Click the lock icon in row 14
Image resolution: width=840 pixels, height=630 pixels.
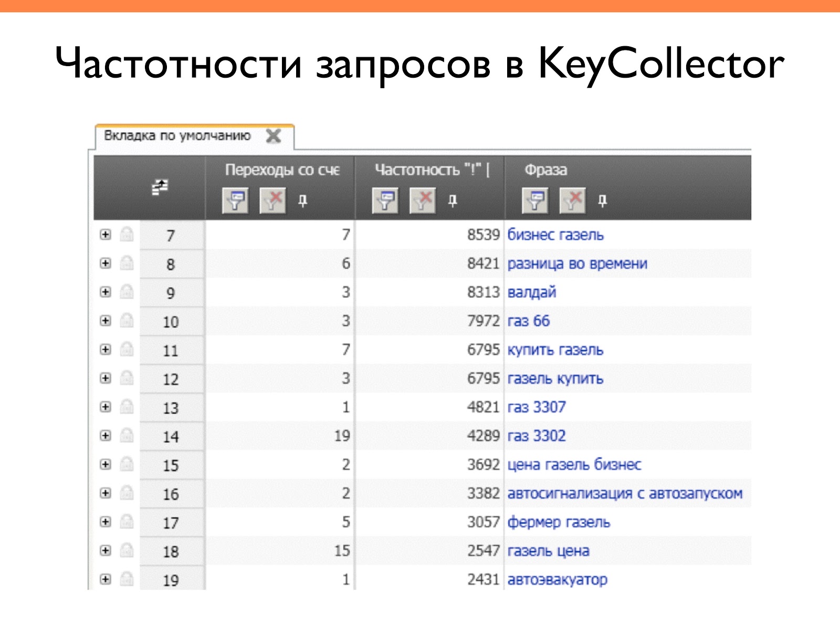(x=127, y=435)
